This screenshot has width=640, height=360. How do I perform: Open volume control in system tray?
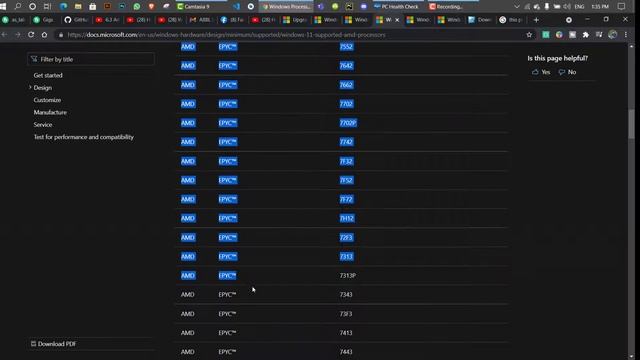click(567, 7)
